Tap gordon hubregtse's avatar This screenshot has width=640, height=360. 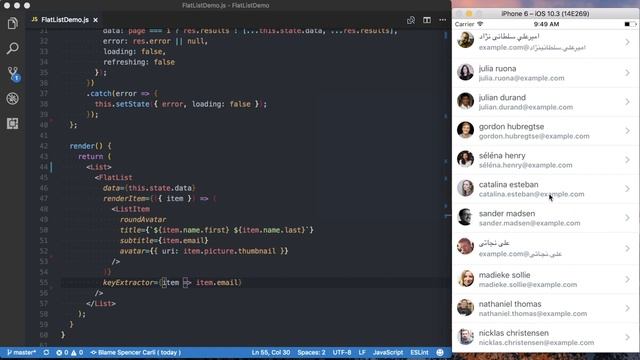(465, 131)
